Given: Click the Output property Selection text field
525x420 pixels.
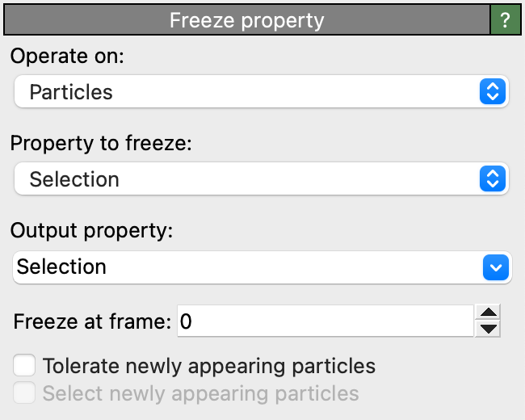Looking at the screenshot, I should coord(242,267).
